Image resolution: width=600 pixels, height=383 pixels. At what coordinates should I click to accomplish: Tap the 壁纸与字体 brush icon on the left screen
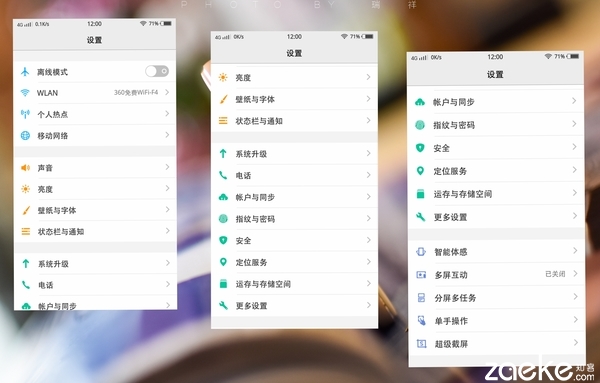[x=26, y=210]
